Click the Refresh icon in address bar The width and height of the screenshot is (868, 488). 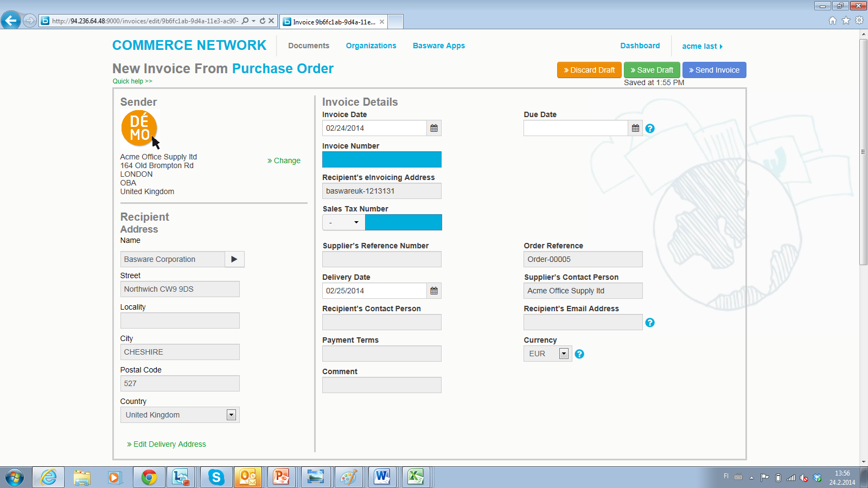click(x=263, y=21)
